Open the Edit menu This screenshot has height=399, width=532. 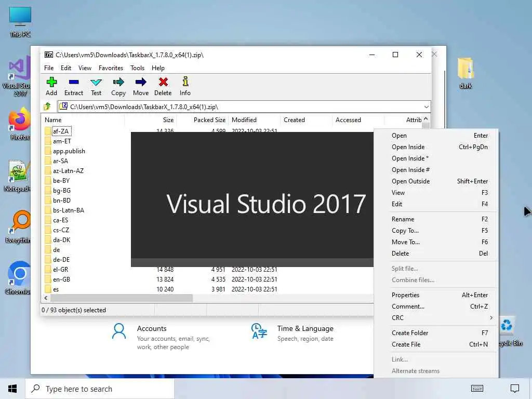point(66,68)
